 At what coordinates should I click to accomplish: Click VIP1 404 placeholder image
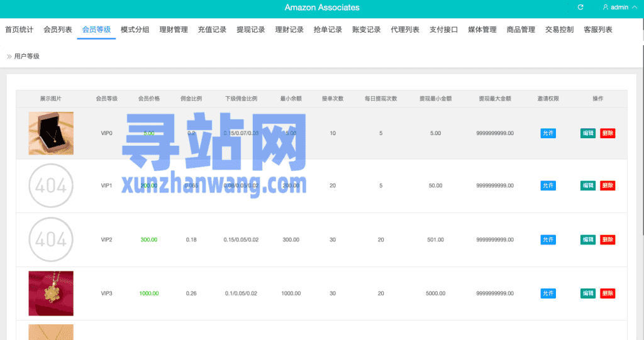(x=51, y=185)
